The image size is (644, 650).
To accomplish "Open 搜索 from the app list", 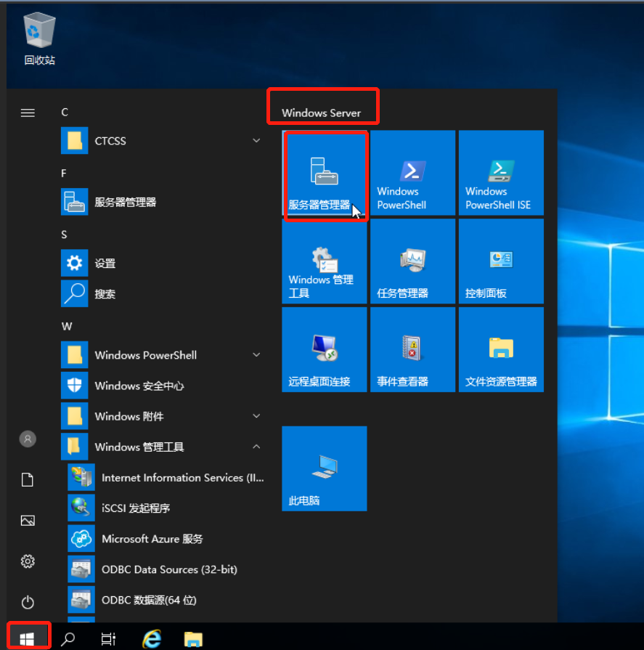I will click(163, 294).
